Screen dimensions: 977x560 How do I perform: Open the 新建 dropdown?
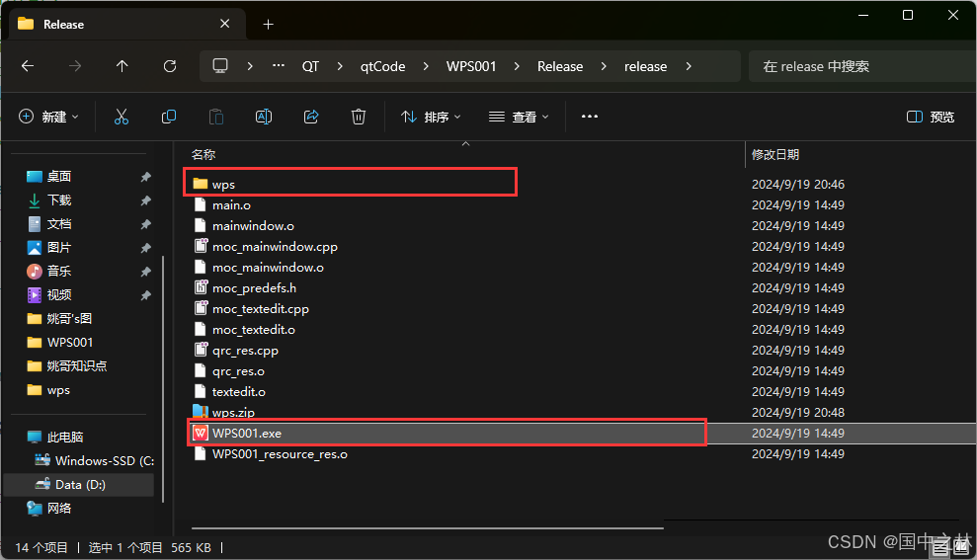pyautogui.click(x=49, y=117)
